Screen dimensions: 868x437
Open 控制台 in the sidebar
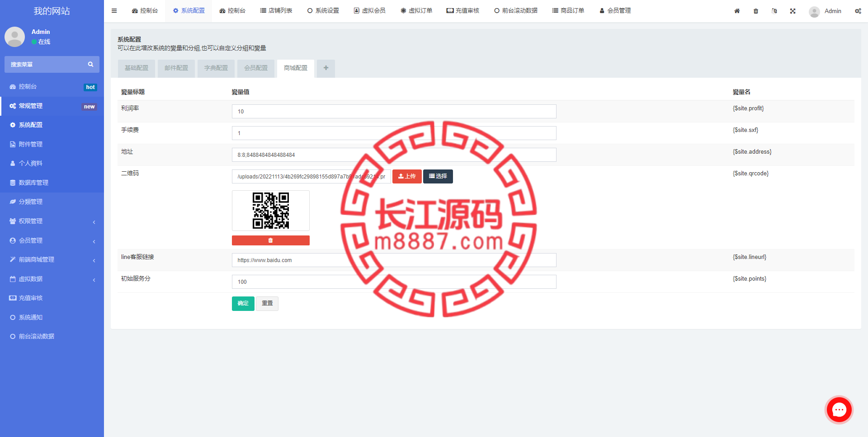52,86
